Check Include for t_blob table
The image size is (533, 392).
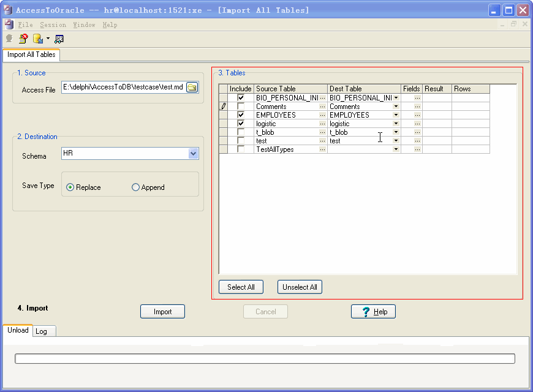click(x=241, y=132)
